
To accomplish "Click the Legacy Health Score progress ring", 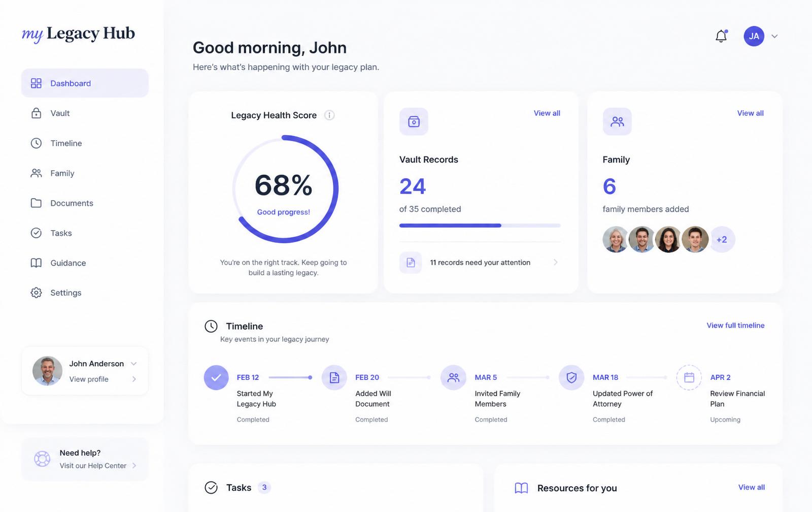I will [284, 189].
